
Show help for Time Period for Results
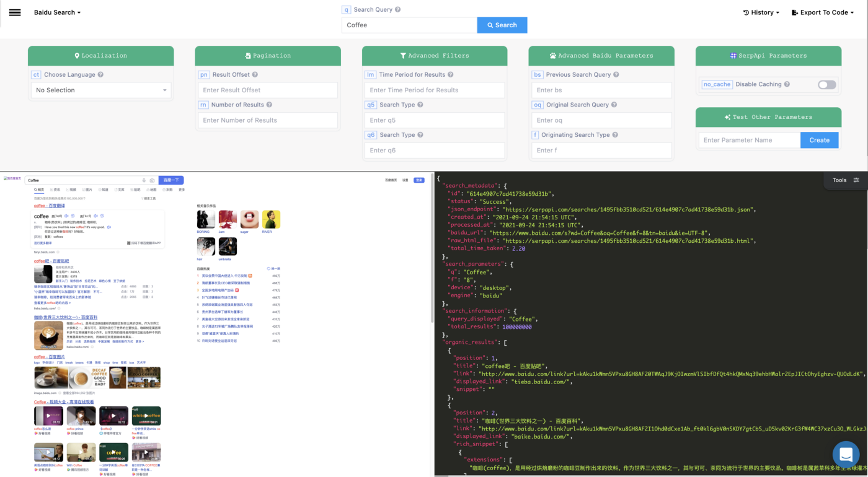(451, 75)
